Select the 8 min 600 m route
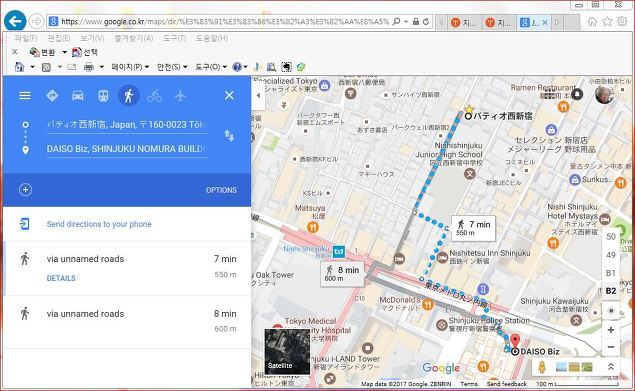This screenshot has width=635, height=391. pos(127,321)
